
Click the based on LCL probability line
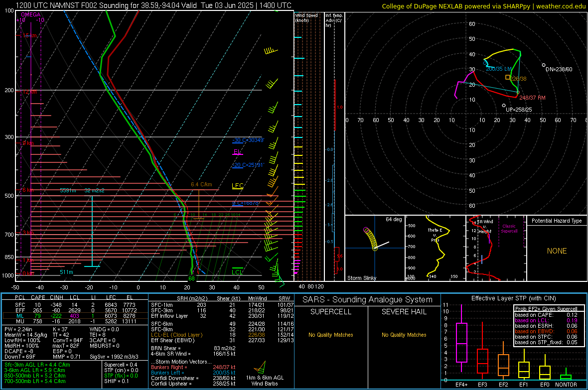tap(546, 320)
